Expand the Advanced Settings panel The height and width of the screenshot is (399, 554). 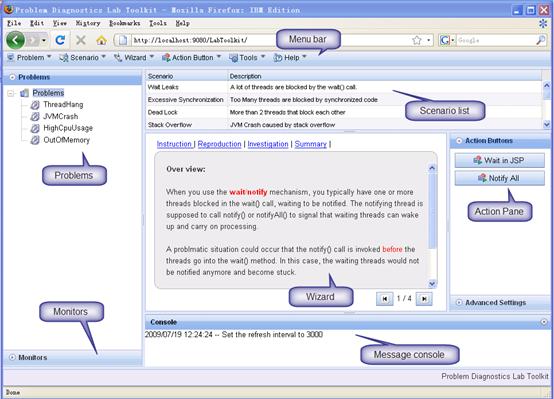point(459,303)
